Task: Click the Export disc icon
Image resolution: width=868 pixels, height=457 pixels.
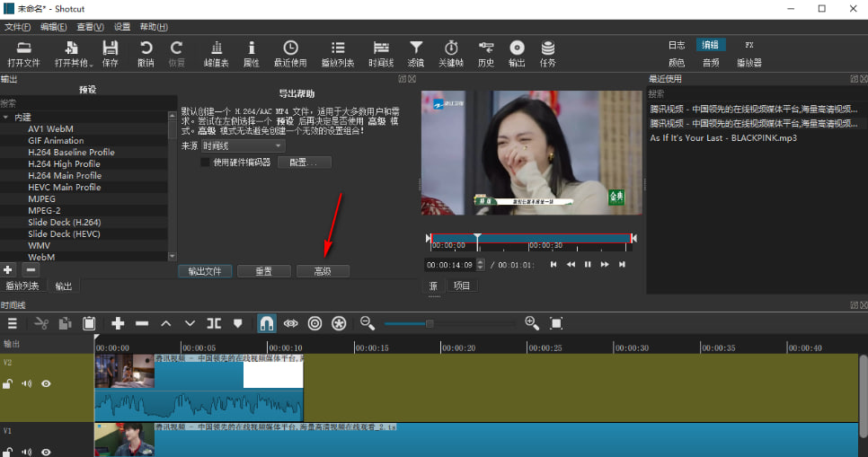Action: coord(517,48)
